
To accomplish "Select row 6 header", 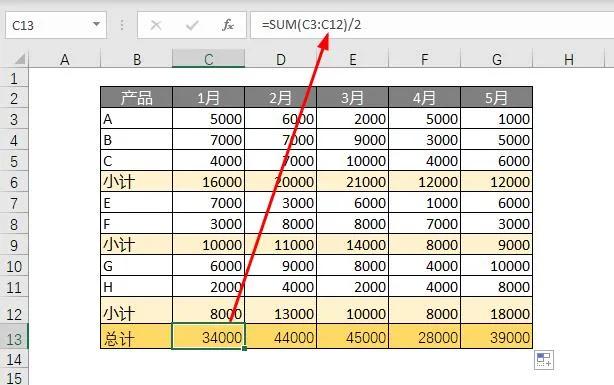I will pos(14,182).
